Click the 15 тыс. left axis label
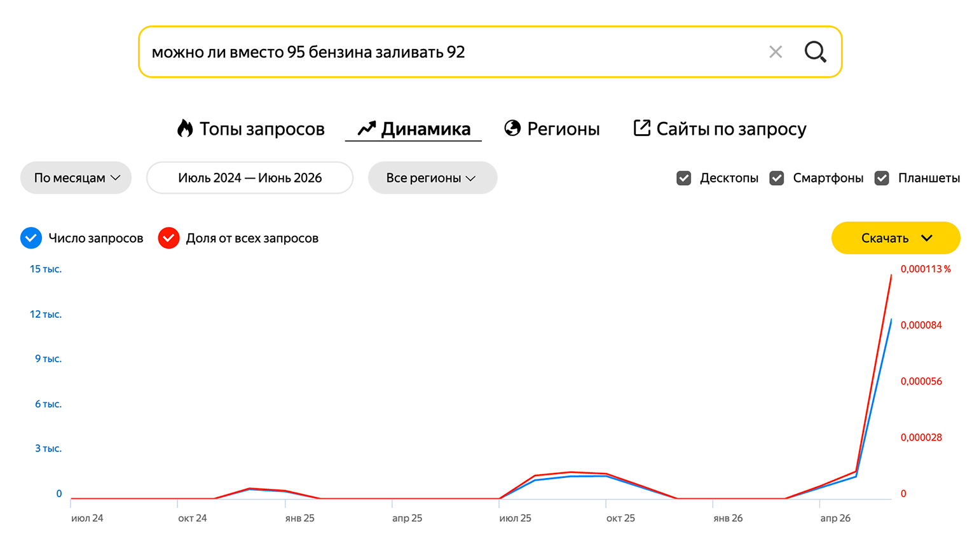The image size is (979, 560). click(46, 269)
